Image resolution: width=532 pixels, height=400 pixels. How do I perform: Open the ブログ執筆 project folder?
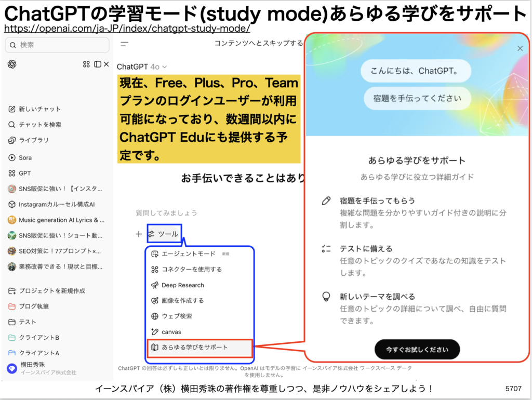(x=29, y=306)
